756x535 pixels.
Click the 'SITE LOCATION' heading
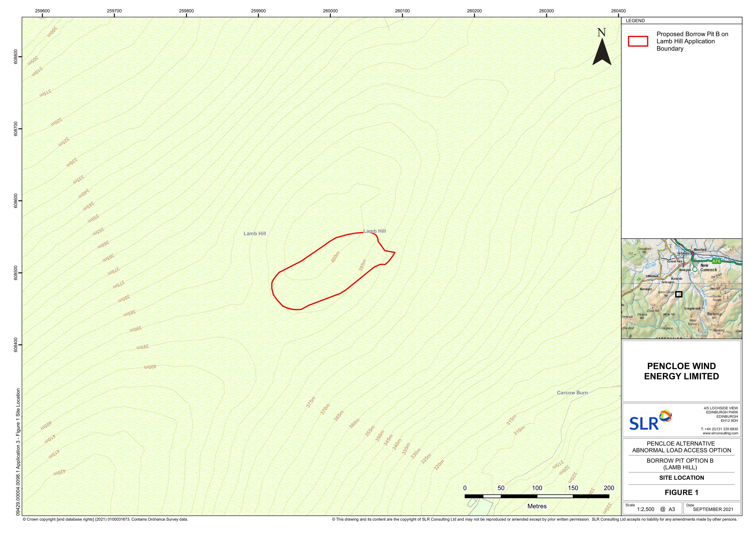point(682,478)
